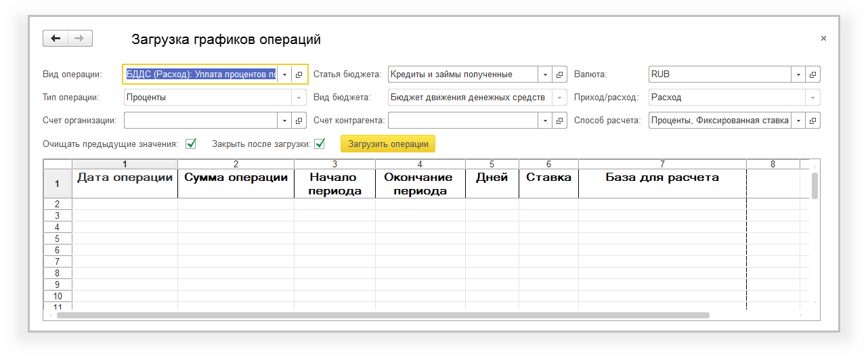868x359 pixels.
Task: Select spreadsheet column 7 header
Action: coord(662,164)
